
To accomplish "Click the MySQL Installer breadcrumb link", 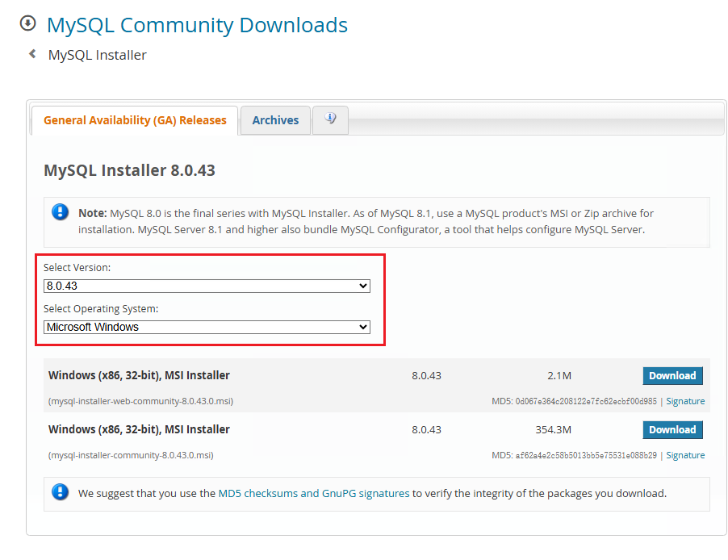I will (97, 54).
